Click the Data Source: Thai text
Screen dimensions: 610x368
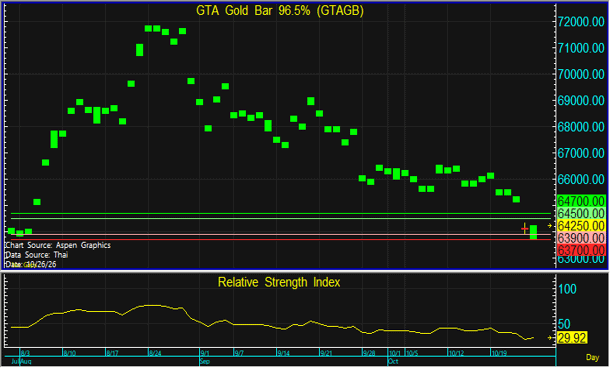pos(37,255)
